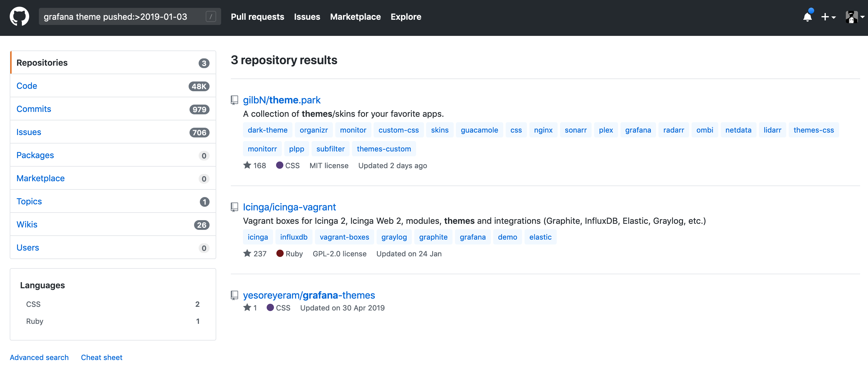Switch to Commits search results
Image resolution: width=868 pixels, height=374 pixels.
[x=34, y=109]
